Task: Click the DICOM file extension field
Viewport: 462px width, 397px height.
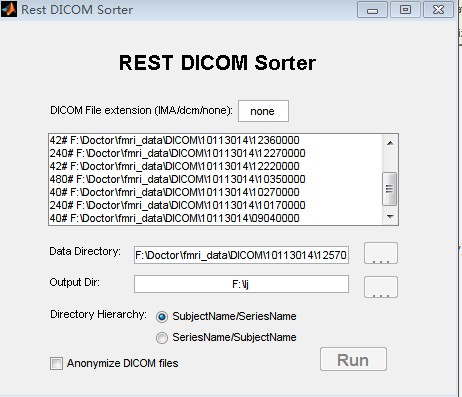Action: coord(263,111)
